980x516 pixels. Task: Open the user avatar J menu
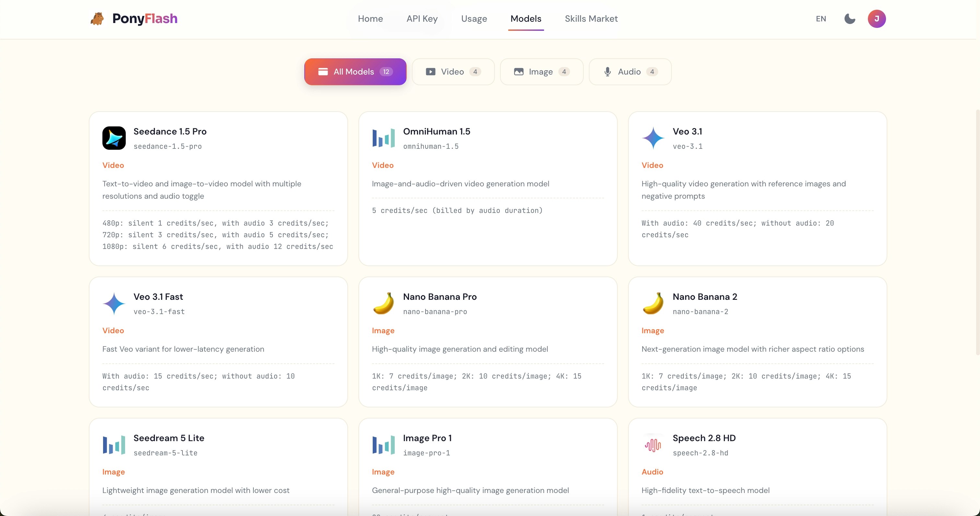877,19
